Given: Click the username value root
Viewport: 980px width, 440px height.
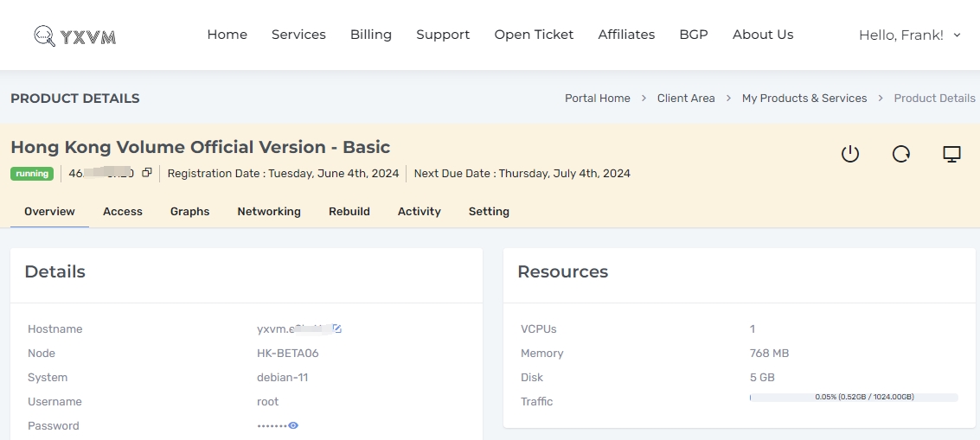Looking at the screenshot, I should click(267, 401).
